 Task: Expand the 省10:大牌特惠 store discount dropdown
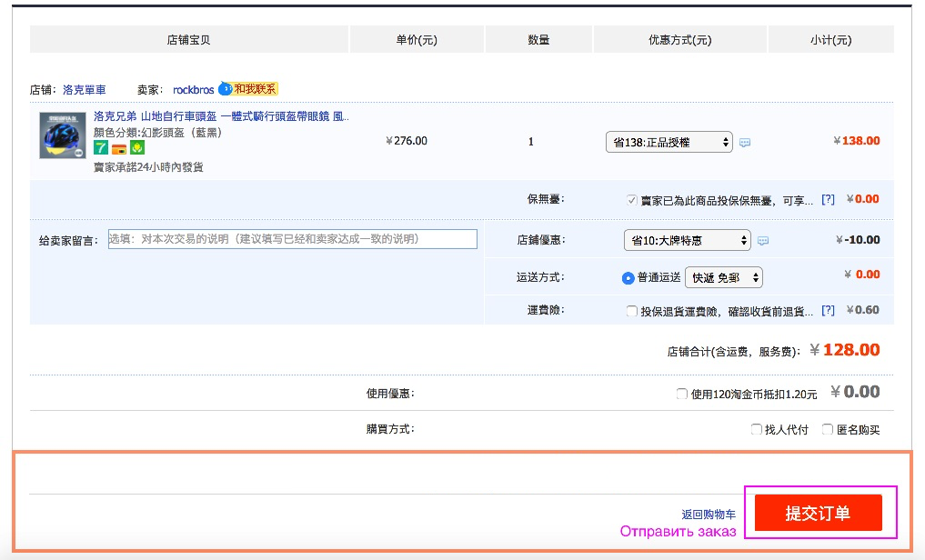pos(687,240)
